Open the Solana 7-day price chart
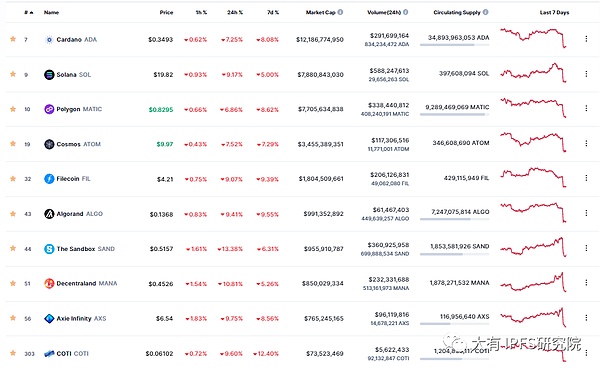The height and width of the screenshot is (370, 600). pyautogui.click(x=533, y=73)
